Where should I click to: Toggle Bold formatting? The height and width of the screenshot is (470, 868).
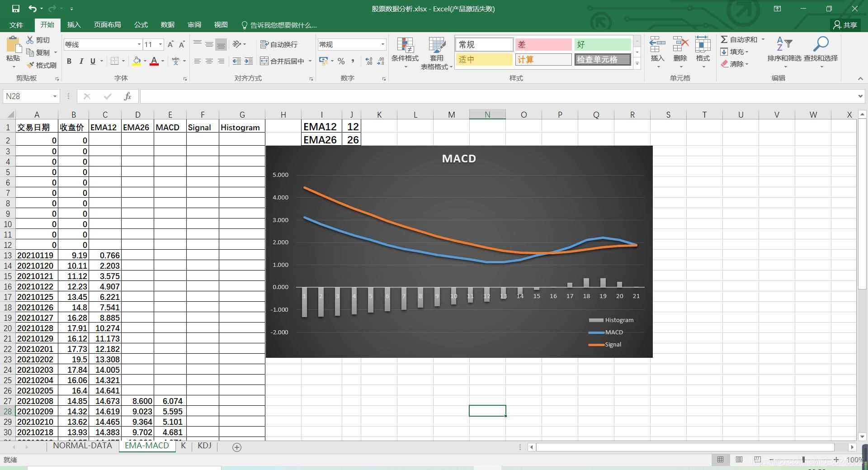(x=69, y=61)
